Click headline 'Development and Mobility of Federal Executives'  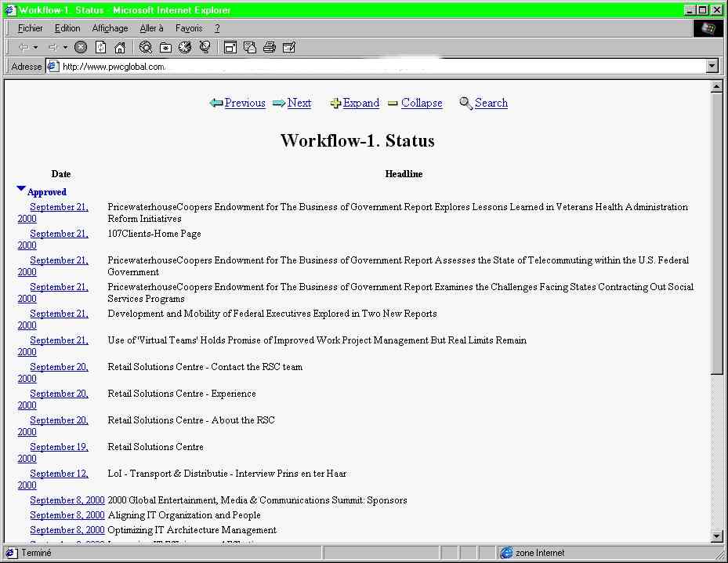click(272, 314)
